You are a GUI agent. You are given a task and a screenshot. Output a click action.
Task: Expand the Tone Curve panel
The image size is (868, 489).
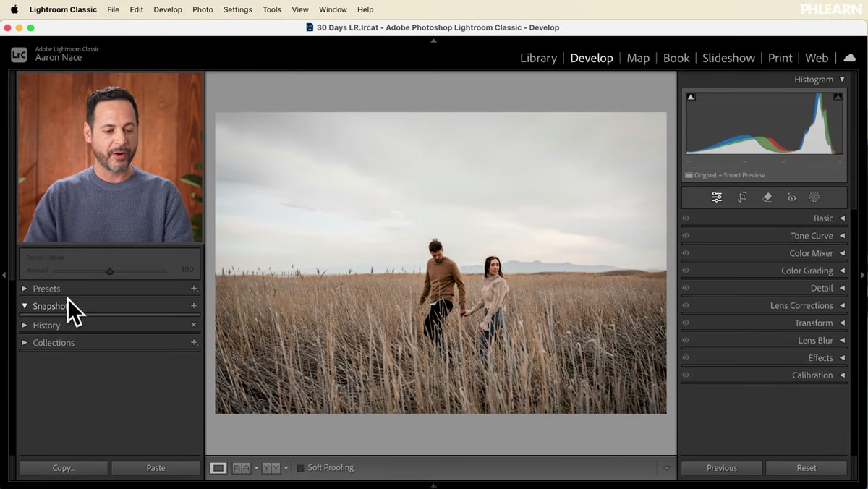pos(842,236)
